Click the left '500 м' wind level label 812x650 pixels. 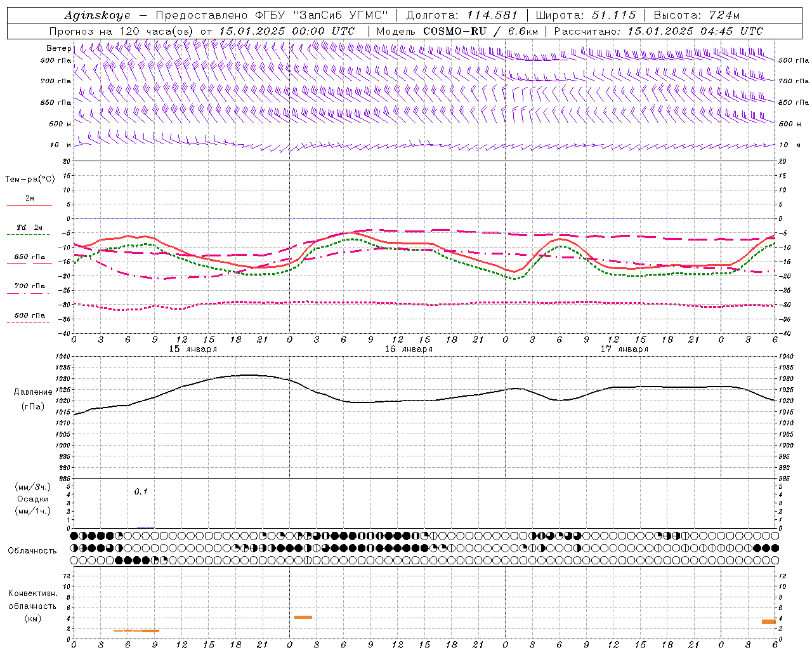click(x=61, y=124)
